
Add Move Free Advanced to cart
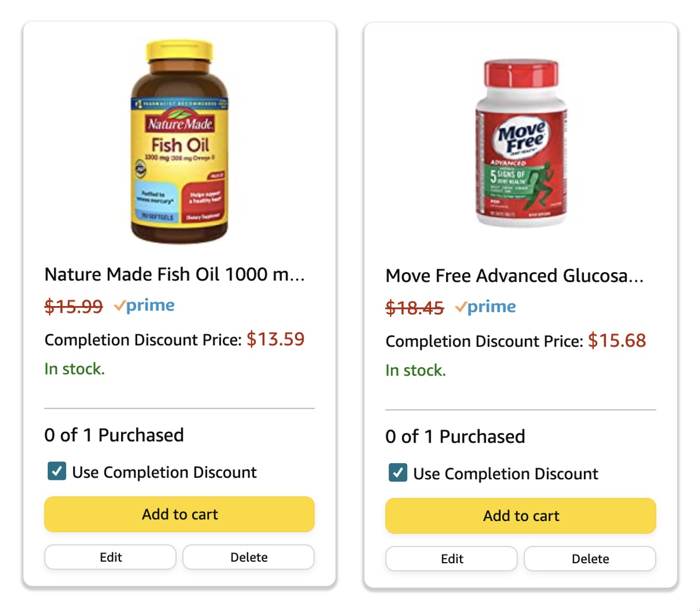point(520,515)
